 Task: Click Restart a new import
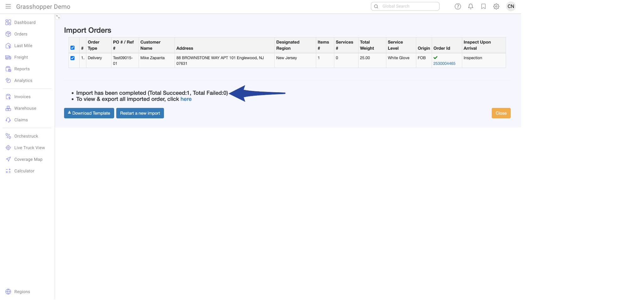pyautogui.click(x=140, y=113)
